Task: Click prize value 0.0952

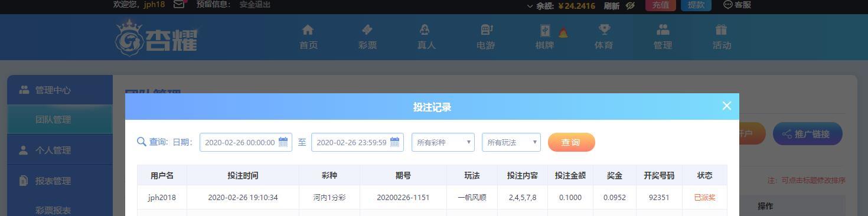Action: click(x=614, y=198)
